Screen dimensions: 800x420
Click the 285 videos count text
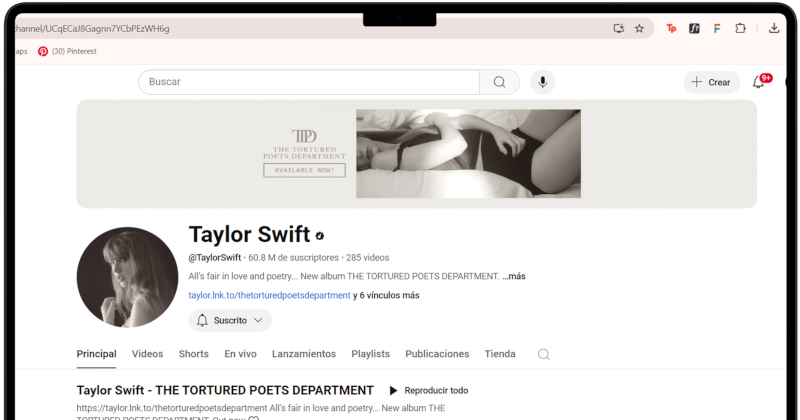(x=367, y=258)
